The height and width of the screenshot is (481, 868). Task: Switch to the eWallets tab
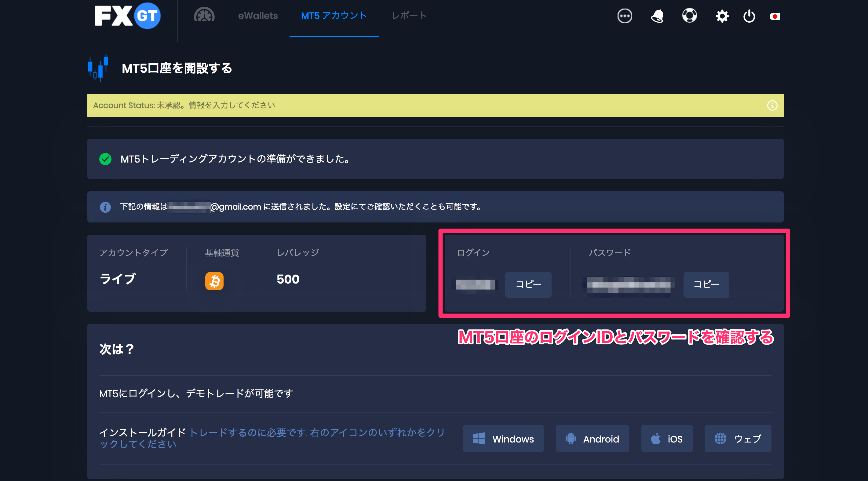(x=258, y=16)
